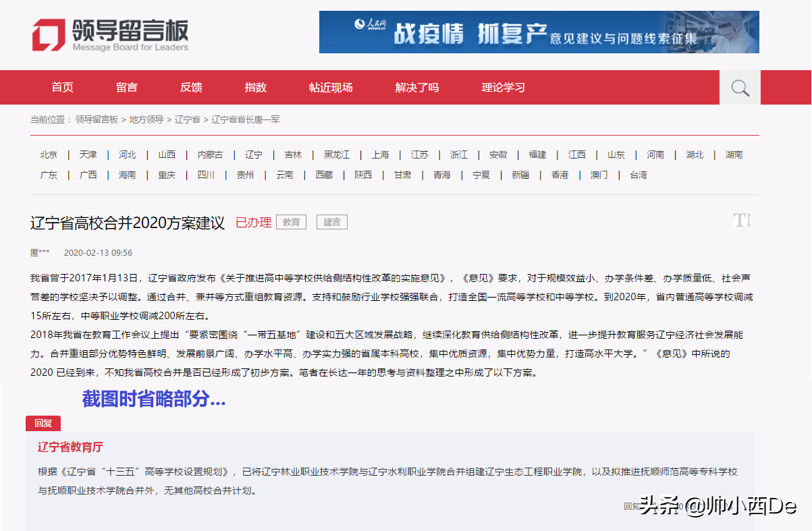Click the 北京 province link
Image resolution: width=812 pixels, height=531 pixels.
pos(48,154)
